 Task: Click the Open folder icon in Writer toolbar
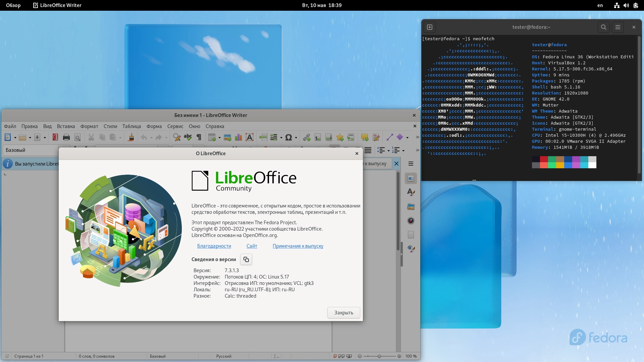22,137
